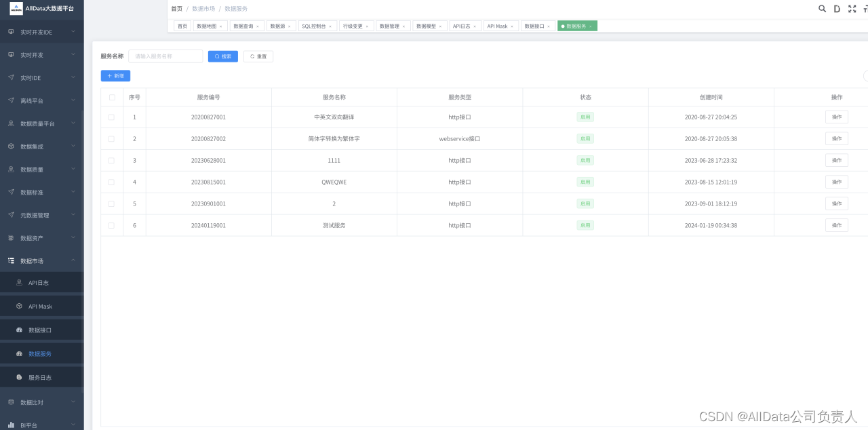Close the 数据接口 tab

(549, 26)
